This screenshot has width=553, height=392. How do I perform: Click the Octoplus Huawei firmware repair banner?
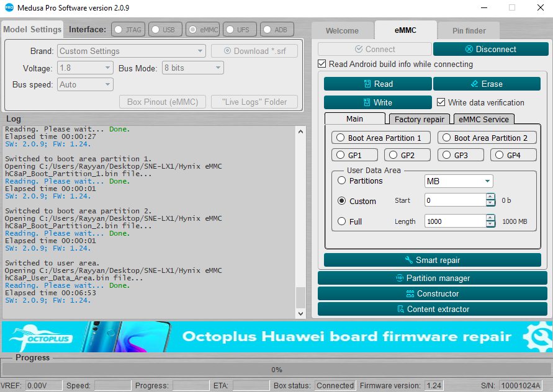point(277,337)
